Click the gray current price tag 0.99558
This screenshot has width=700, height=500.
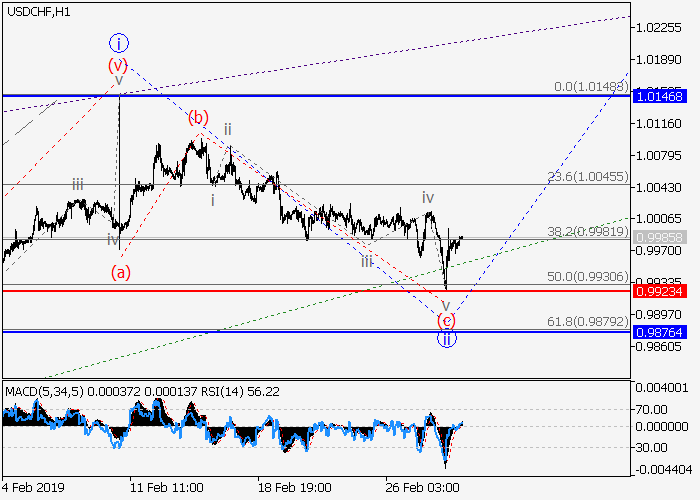[658, 239]
